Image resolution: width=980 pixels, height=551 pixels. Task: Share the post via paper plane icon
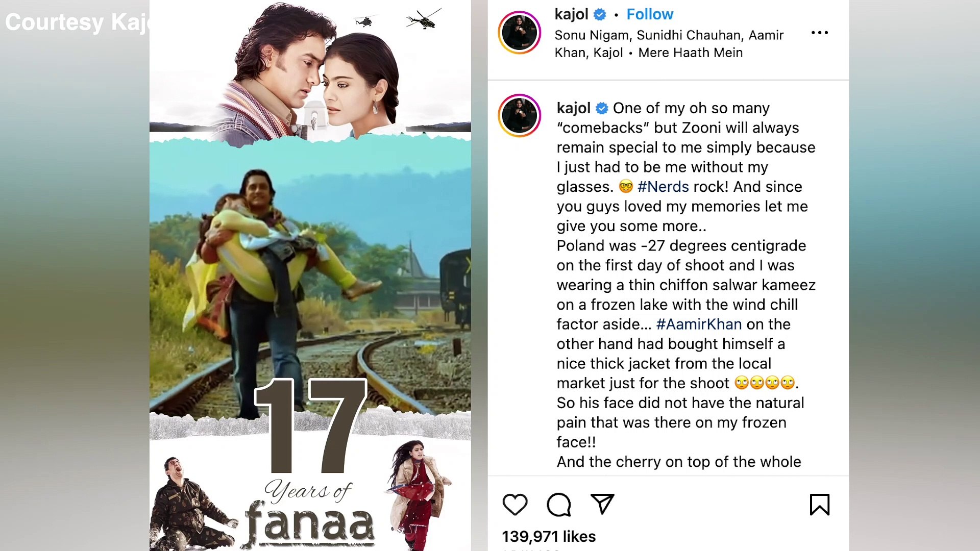tap(602, 504)
